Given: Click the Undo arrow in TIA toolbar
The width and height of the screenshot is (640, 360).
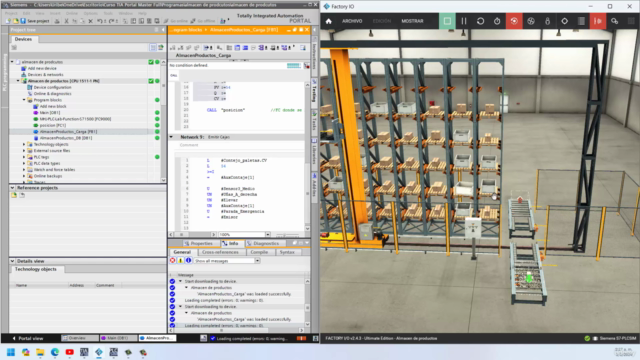Looking at the screenshot, I should tap(99, 21).
